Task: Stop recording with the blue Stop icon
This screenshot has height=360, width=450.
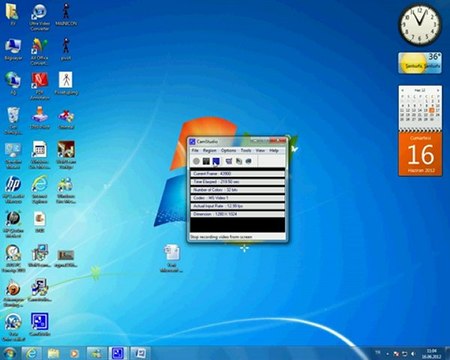Action: [x=216, y=161]
